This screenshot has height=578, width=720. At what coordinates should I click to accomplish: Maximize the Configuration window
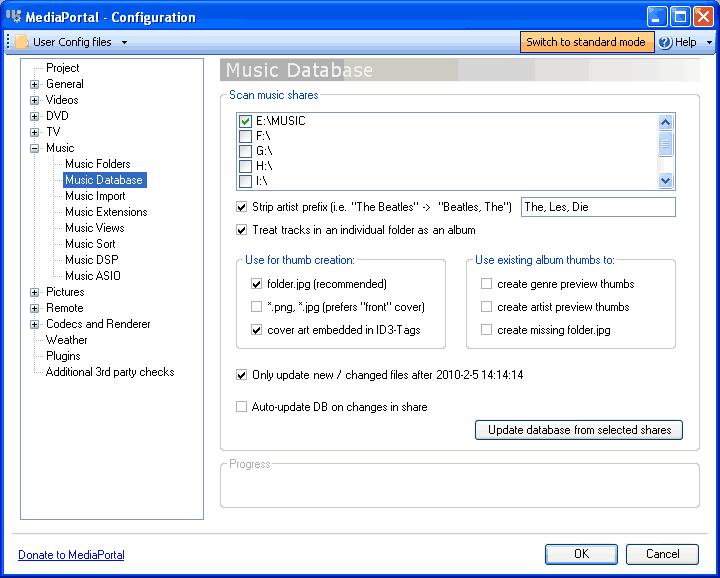pyautogui.click(x=680, y=17)
